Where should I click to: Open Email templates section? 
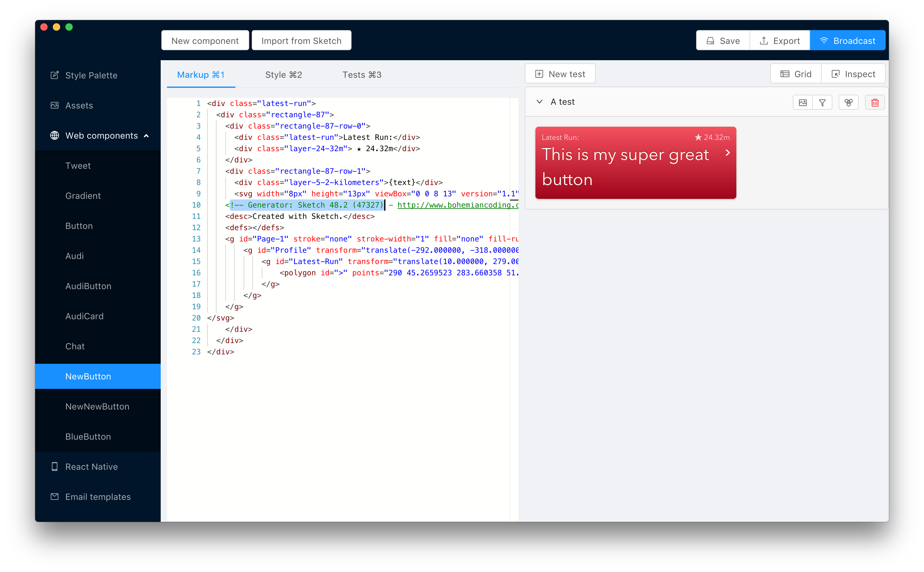98,497
